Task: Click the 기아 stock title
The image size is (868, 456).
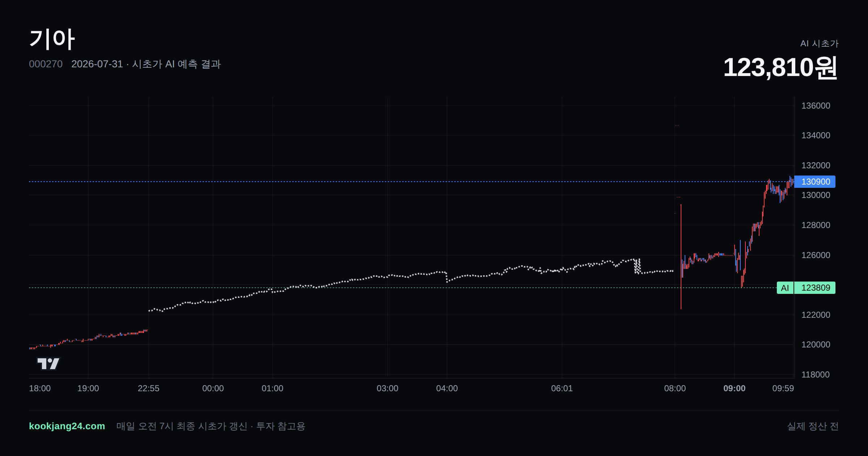Action: pyautogui.click(x=52, y=39)
